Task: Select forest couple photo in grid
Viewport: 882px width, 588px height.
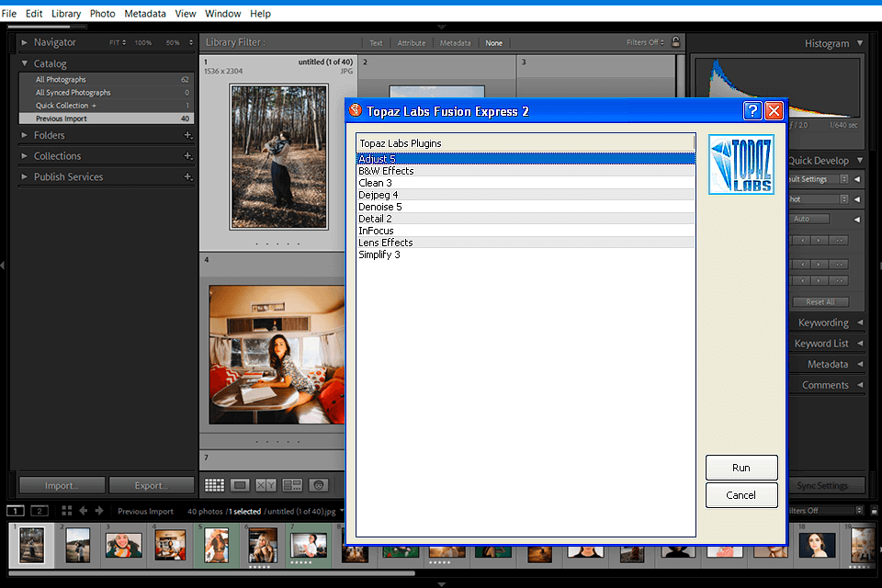Action: [278, 157]
